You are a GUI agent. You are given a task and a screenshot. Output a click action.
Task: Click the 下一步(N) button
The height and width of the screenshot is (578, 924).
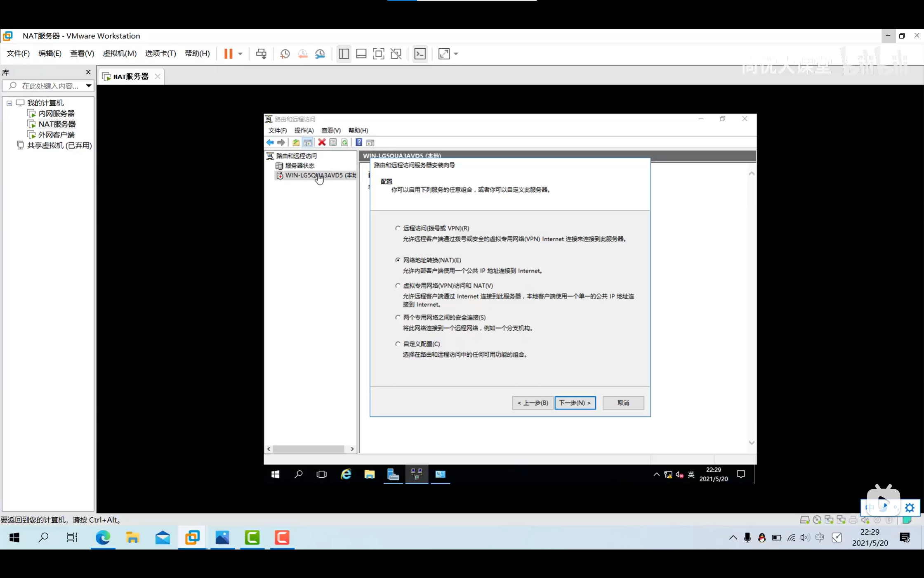click(575, 403)
